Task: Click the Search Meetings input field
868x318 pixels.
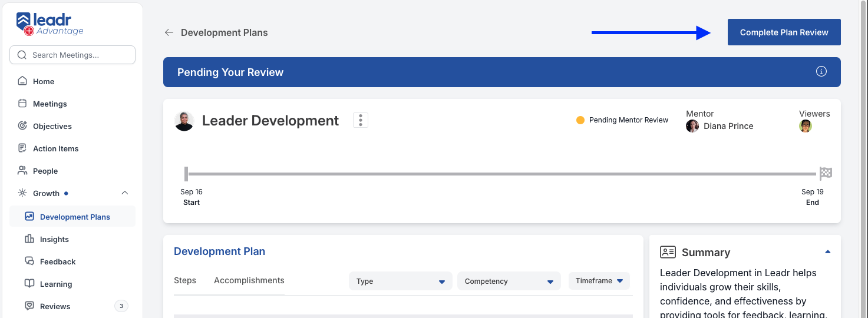Action: point(72,55)
